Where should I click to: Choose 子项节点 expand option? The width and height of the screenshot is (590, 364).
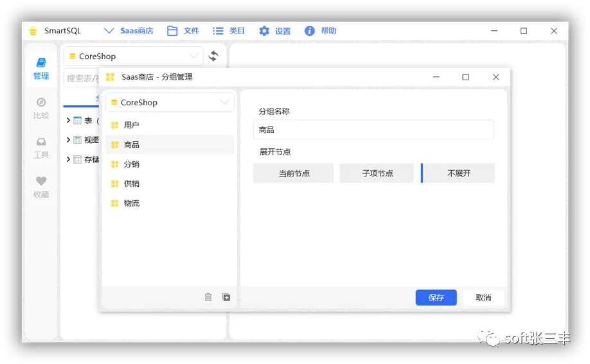click(x=377, y=173)
